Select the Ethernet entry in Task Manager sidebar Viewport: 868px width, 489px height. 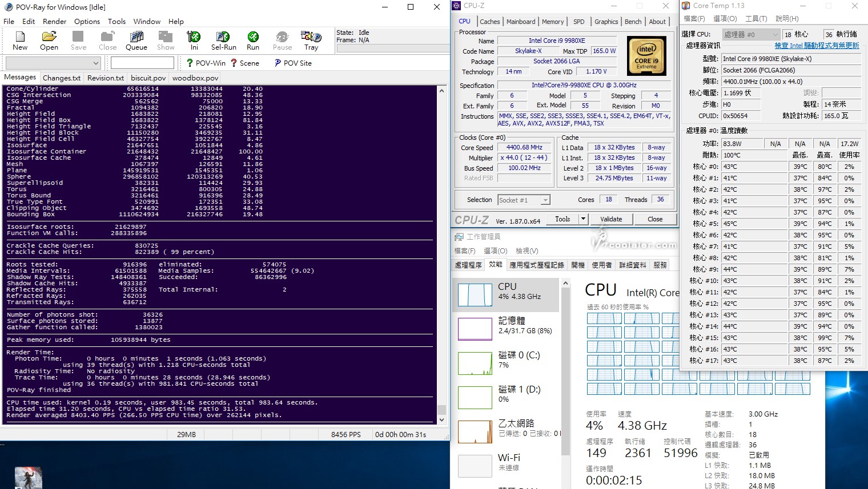506,431
